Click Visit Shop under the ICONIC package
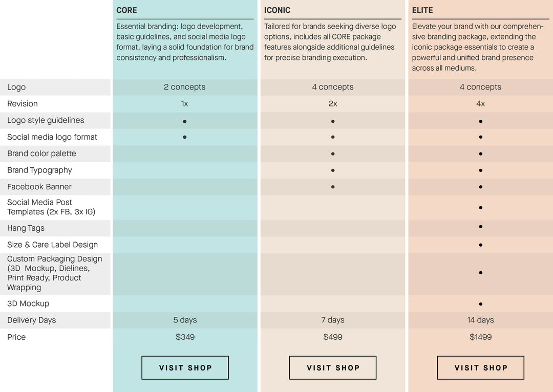This screenshot has width=553, height=392. coord(333,367)
